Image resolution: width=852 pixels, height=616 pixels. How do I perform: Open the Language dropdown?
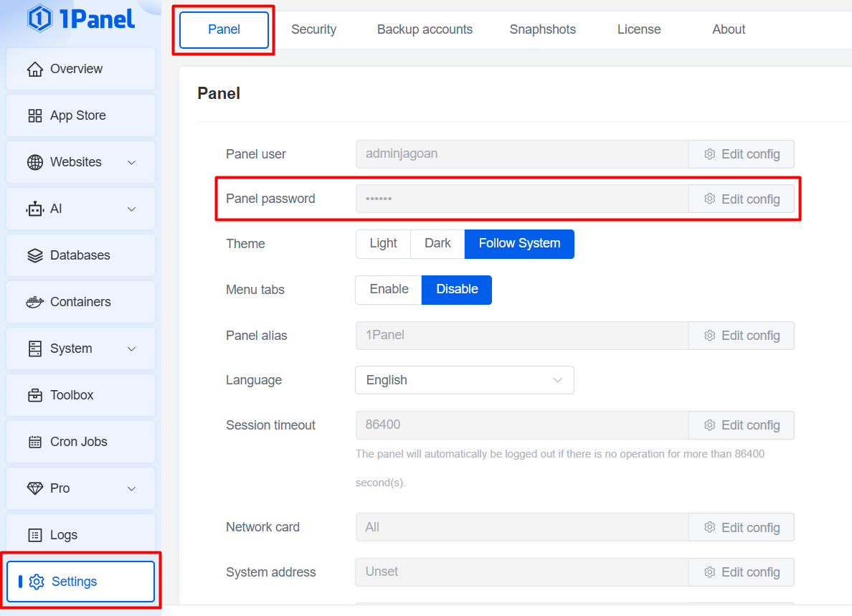[x=464, y=380]
